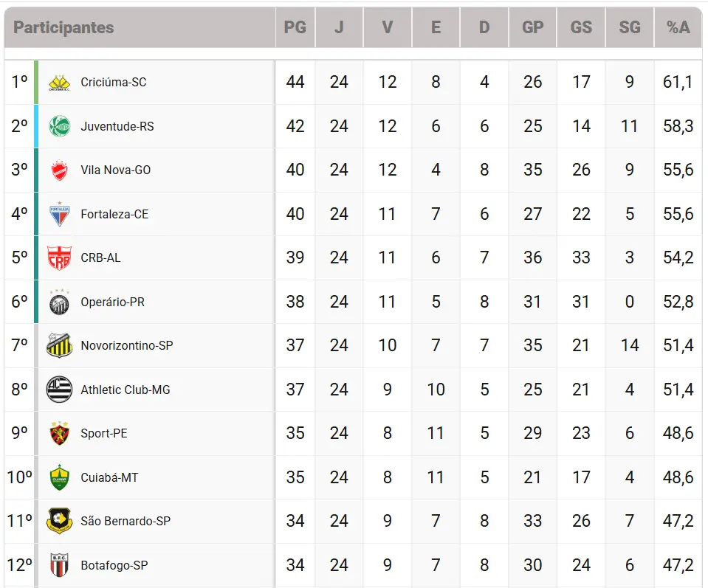
Task: Open the Botafogo-SP team name link
Action: [x=114, y=565]
